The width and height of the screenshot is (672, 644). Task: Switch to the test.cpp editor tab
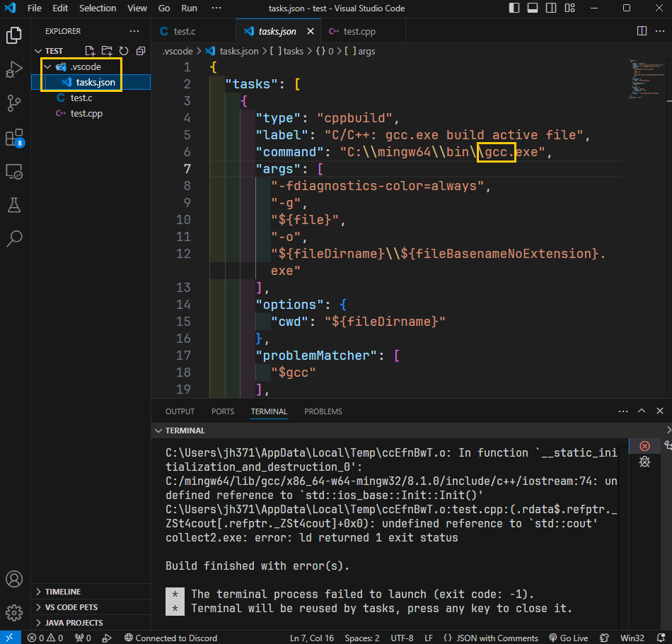tap(359, 31)
